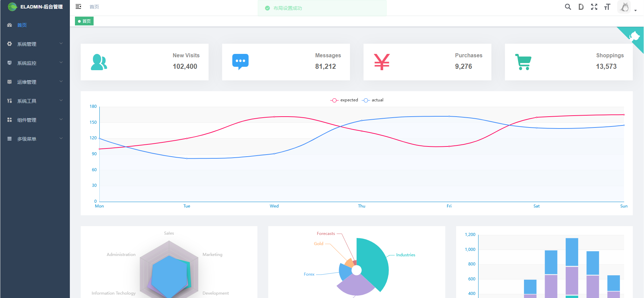Click the blue Forex pie slice
The image size is (644, 298).
coord(345,272)
